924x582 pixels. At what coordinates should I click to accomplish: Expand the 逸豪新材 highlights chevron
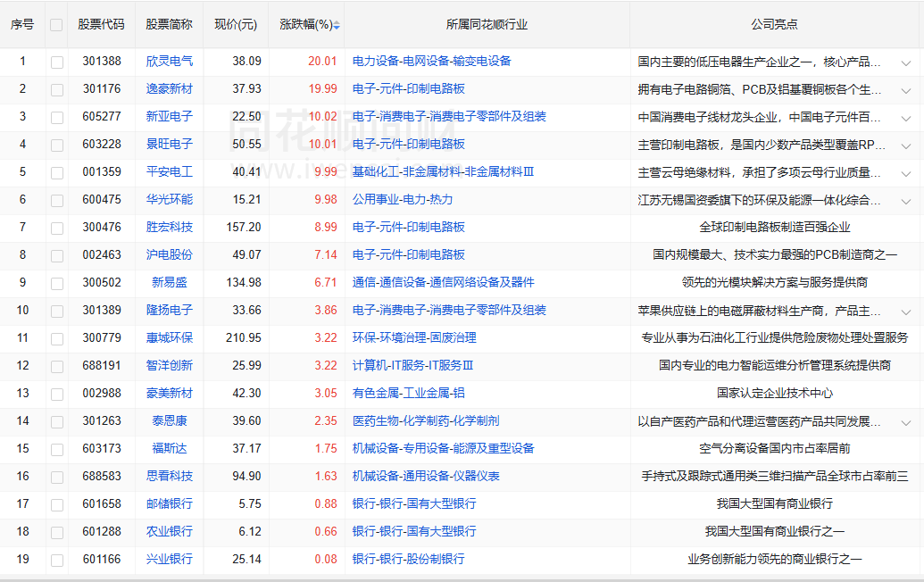click(906, 91)
